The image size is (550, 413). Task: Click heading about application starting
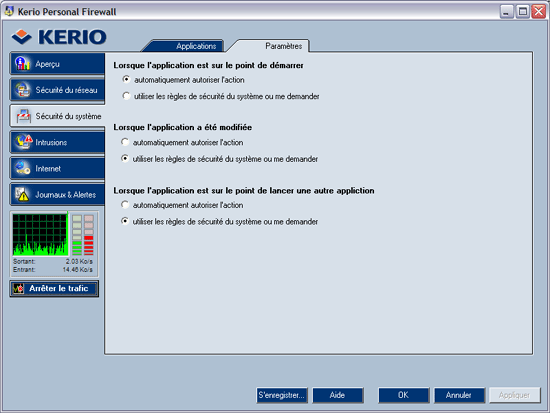click(208, 65)
